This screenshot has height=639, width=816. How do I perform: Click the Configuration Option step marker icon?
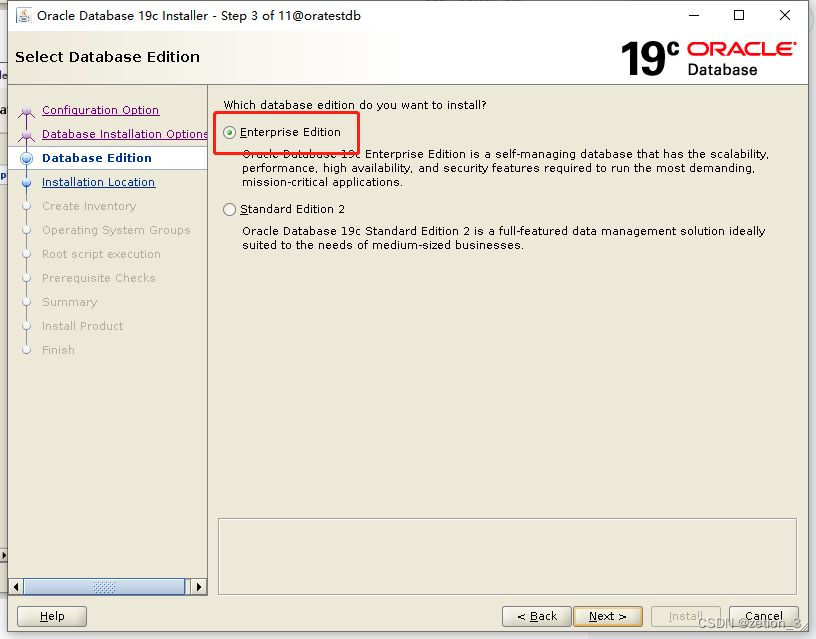(27, 111)
